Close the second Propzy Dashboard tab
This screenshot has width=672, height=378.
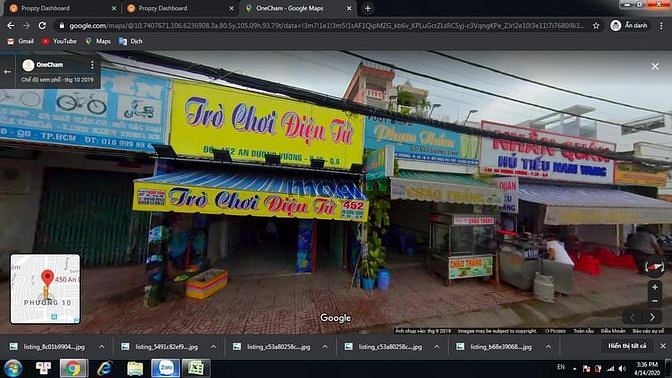[231, 8]
